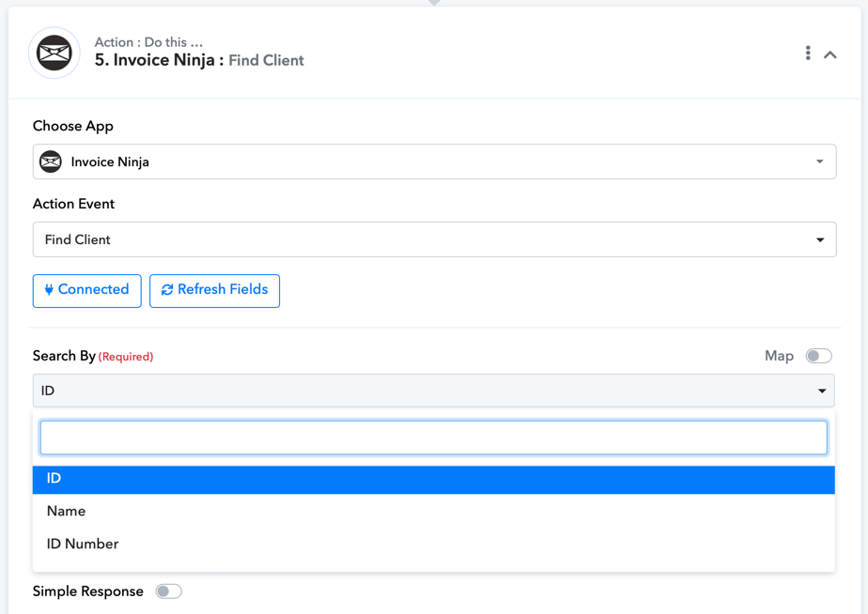Open the Choose App dropdown
868x614 pixels.
click(x=434, y=161)
